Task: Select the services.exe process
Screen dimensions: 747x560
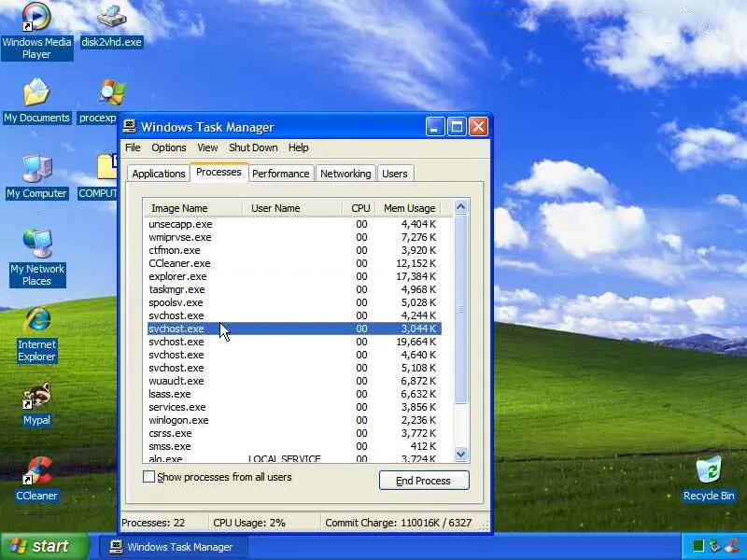Action: [294, 407]
